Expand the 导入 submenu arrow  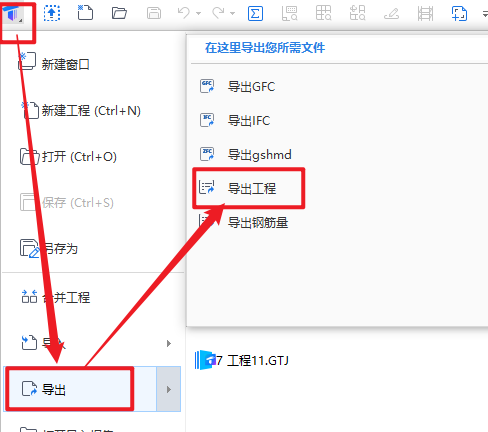[169, 343]
